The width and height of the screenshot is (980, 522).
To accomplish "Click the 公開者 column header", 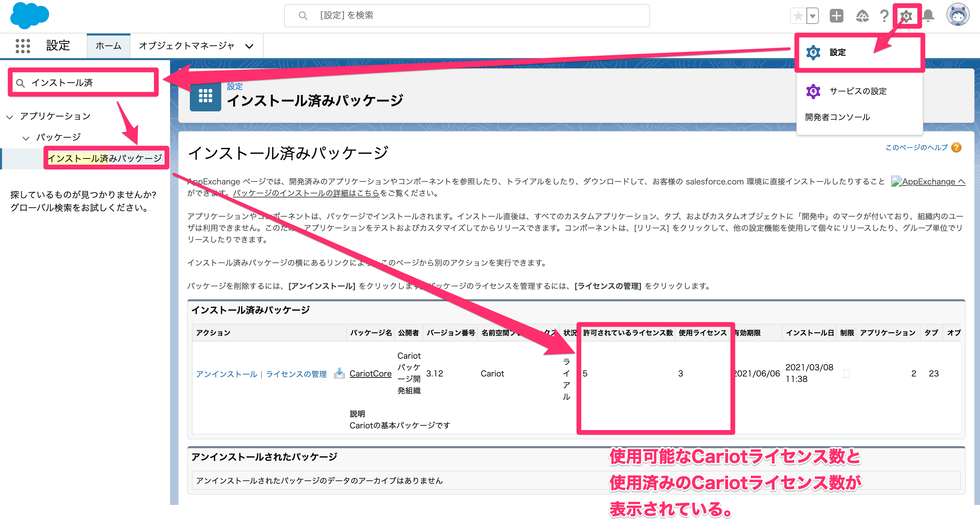I will tap(409, 333).
